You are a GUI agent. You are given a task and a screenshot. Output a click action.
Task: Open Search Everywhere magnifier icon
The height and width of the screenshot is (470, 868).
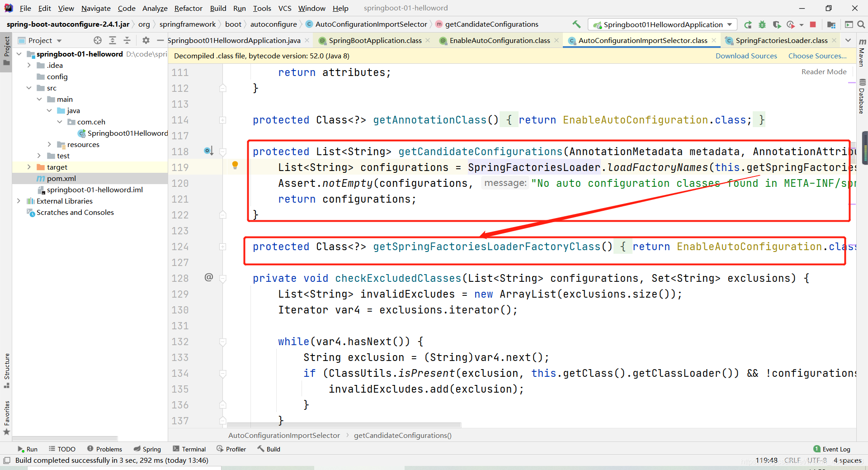point(861,24)
